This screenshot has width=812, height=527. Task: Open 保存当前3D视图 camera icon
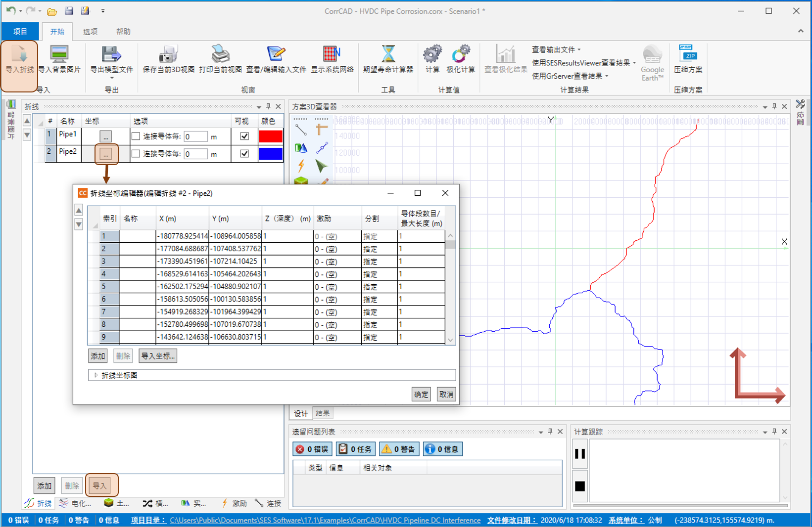pos(168,54)
